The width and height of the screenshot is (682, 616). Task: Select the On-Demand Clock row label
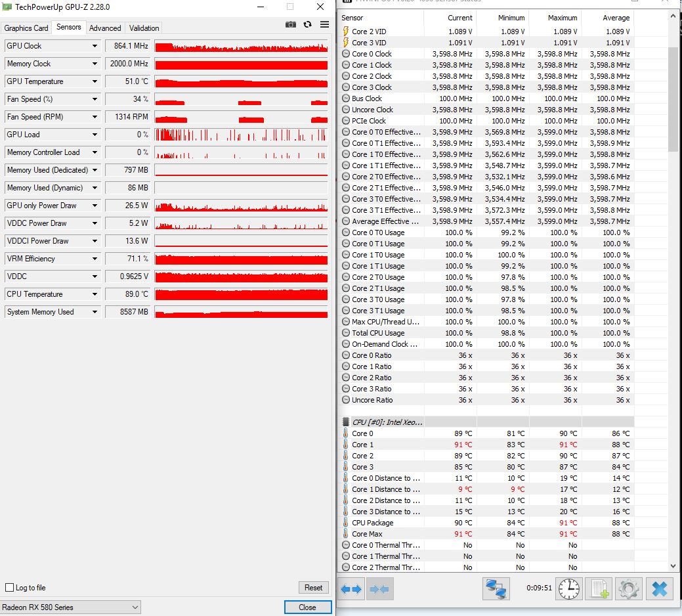385,344
